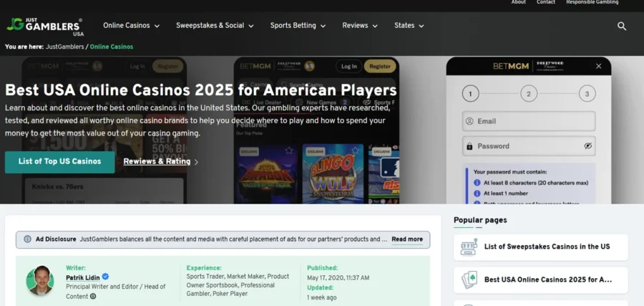Open the search magnifier icon
Screen dimensions: 644x306
point(621,27)
